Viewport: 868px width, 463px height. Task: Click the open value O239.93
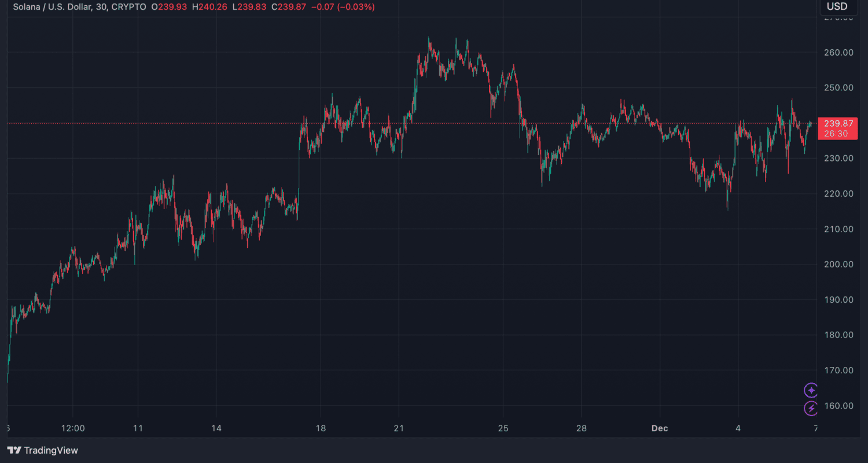point(170,7)
